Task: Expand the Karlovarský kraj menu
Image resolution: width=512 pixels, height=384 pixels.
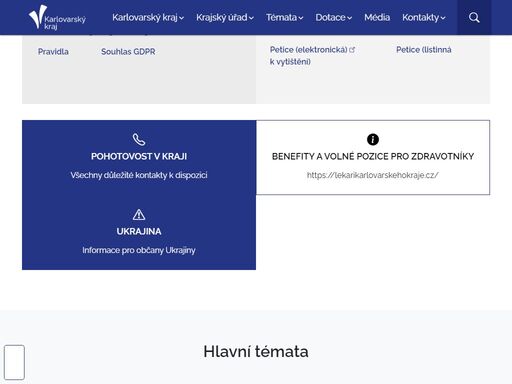Action: point(148,17)
